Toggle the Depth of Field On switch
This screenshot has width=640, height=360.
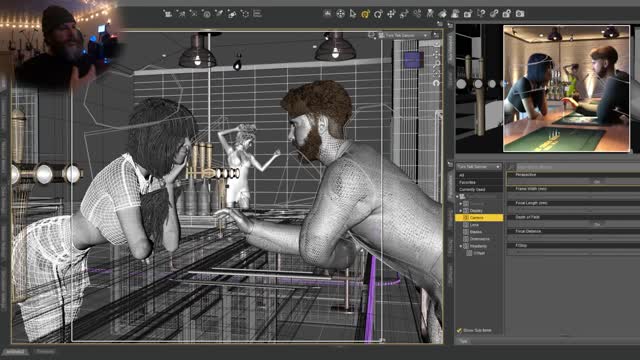coord(597,224)
